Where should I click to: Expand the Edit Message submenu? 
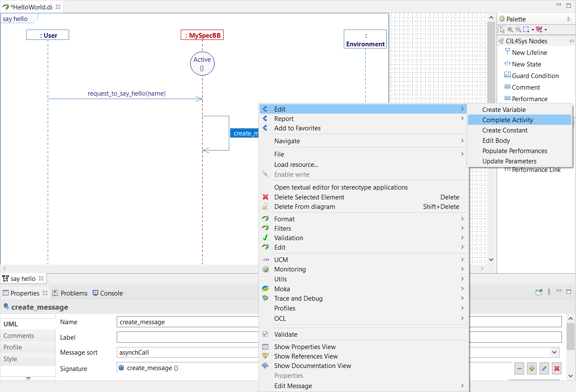tap(364, 386)
